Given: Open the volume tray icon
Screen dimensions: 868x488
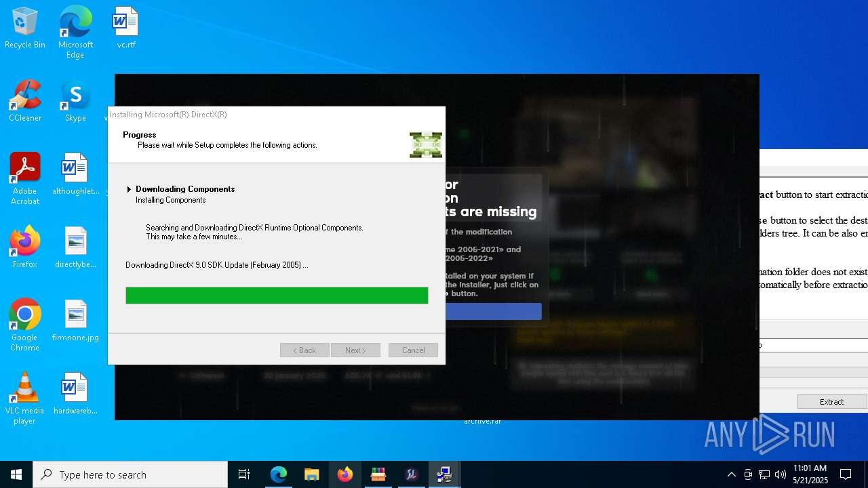Looking at the screenshot, I should (x=781, y=474).
